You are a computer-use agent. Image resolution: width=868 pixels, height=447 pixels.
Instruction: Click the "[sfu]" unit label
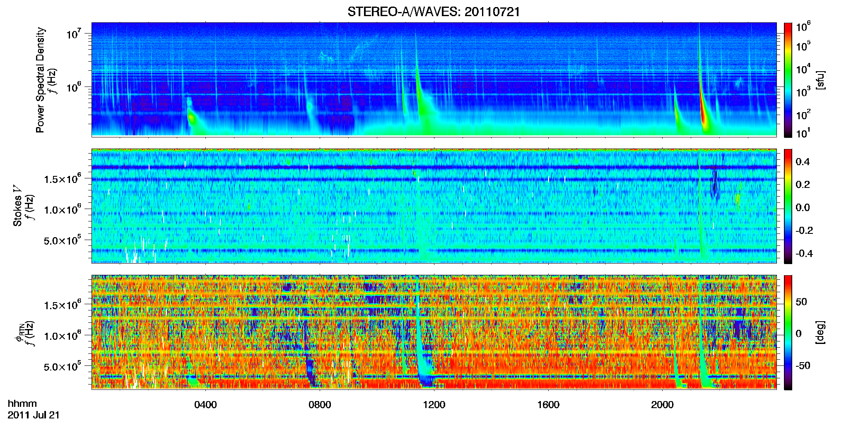tap(820, 80)
